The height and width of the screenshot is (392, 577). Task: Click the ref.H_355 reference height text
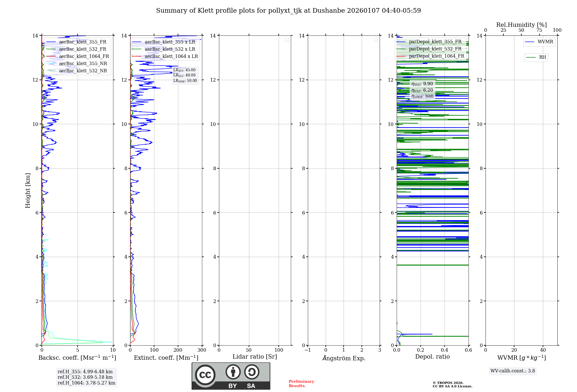[85, 372]
